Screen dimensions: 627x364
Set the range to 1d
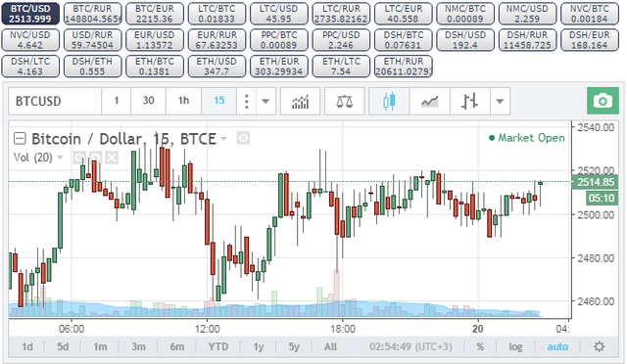[27, 346]
